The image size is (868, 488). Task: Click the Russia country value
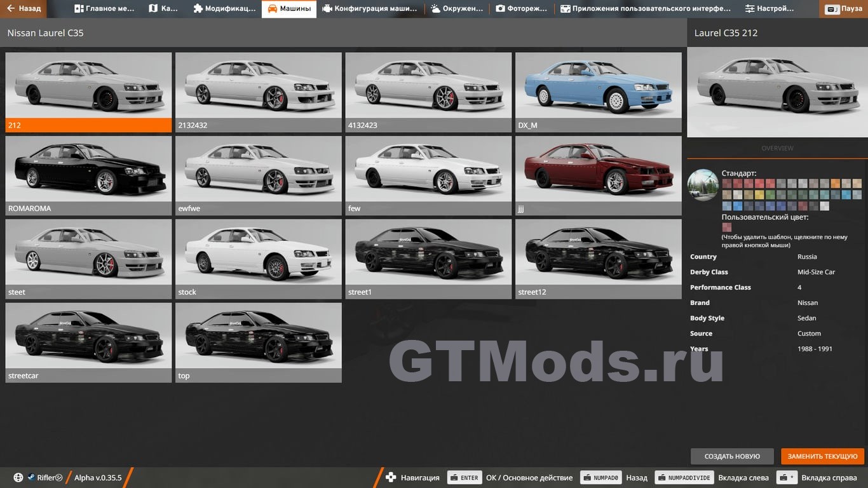click(807, 257)
